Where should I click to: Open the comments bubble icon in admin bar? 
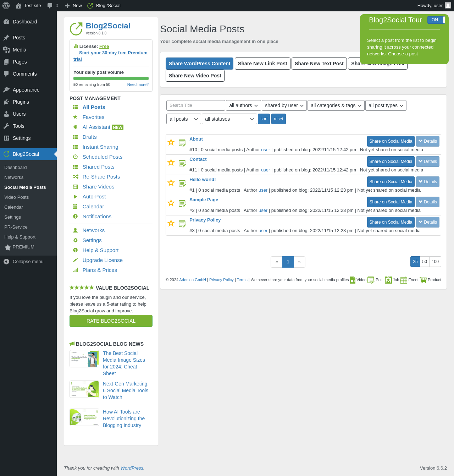50,6
